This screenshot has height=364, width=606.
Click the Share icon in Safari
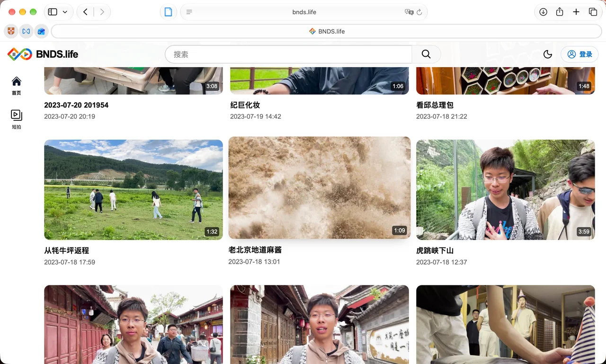point(560,12)
